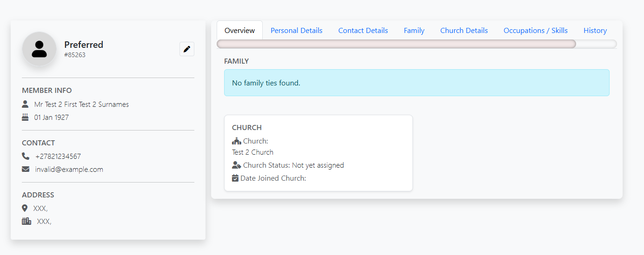Click the envelope email icon
Image resolution: width=644 pixels, height=255 pixels.
coord(26,169)
